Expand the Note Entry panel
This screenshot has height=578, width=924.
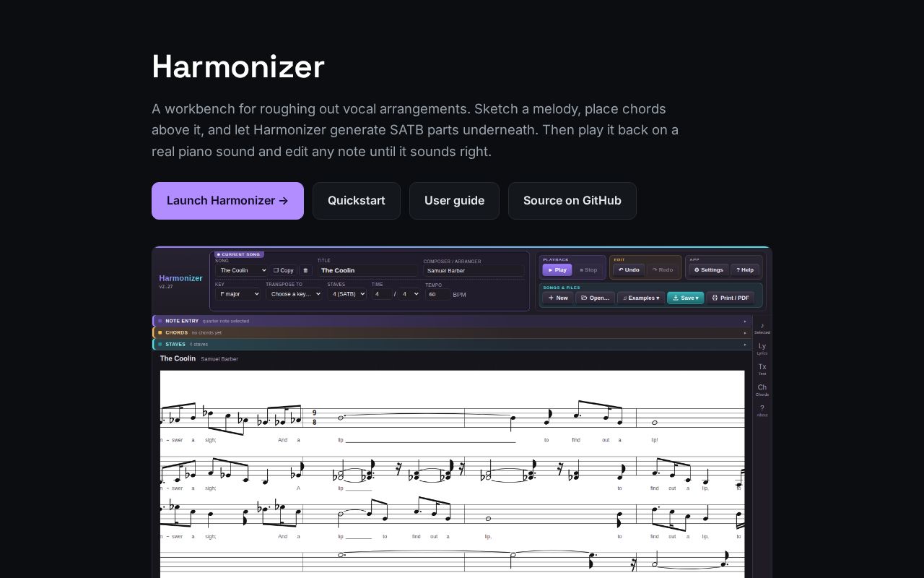[x=452, y=321]
